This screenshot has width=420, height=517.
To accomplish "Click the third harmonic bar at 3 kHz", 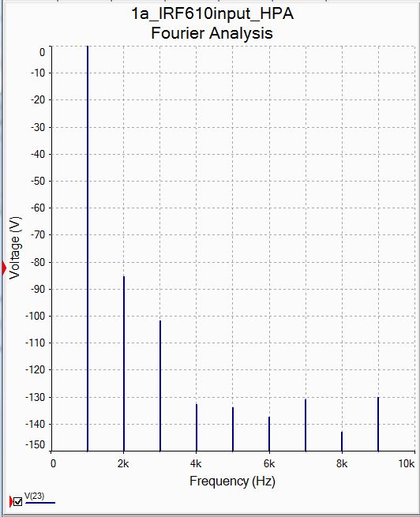I will [x=160, y=386].
